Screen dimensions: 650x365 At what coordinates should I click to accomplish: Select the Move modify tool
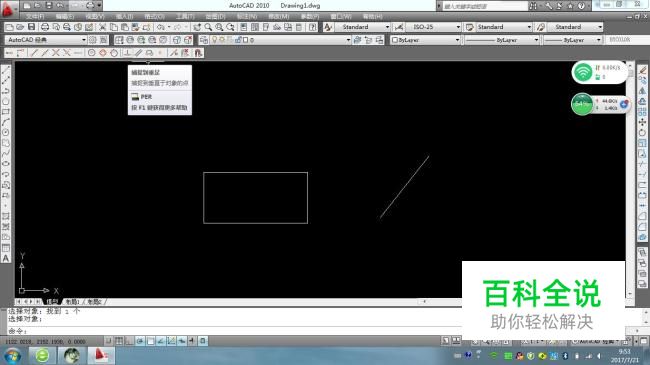click(x=642, y=122)
